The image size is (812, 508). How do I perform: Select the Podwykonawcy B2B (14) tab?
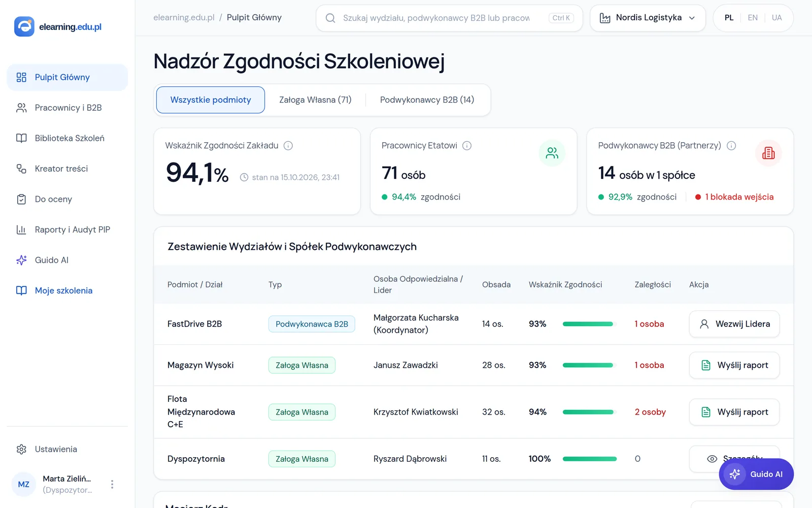pos(427,100)
